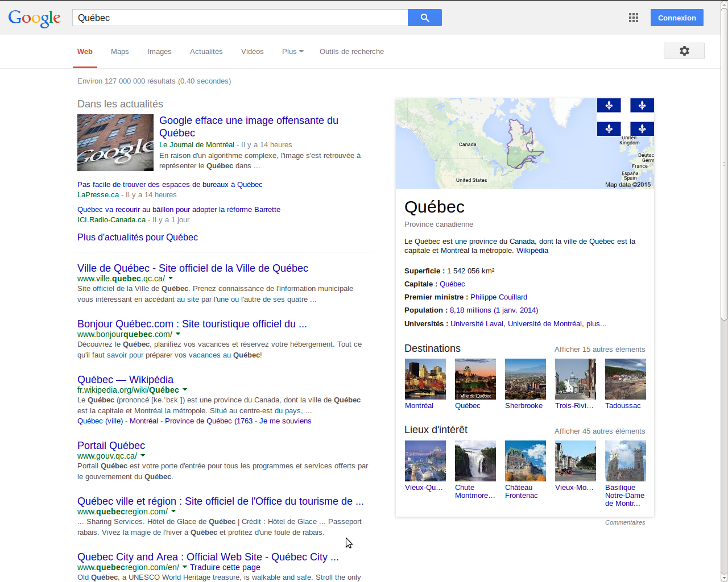Click the Google logo
The height and width of the screenshot is (582, 728).
34,18
